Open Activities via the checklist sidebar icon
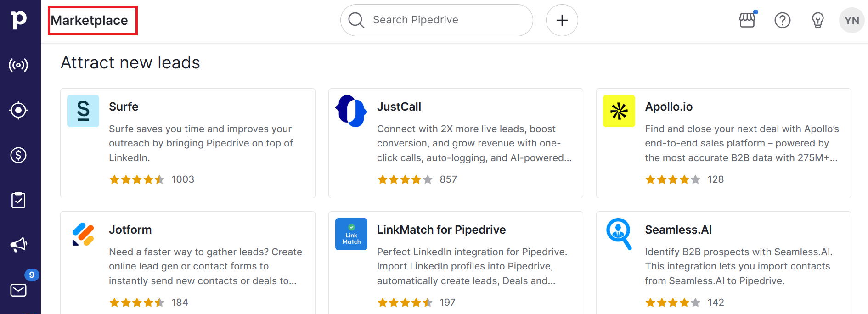The width and height of the screenshot is (868, 314). pos(18,200)
